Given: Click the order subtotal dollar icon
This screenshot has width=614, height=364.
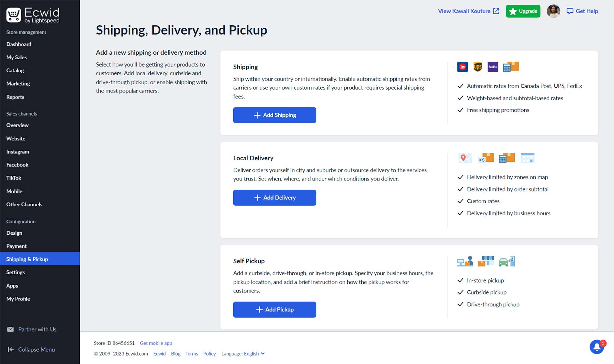Looking at the screenshot, I should coord(485,158).
